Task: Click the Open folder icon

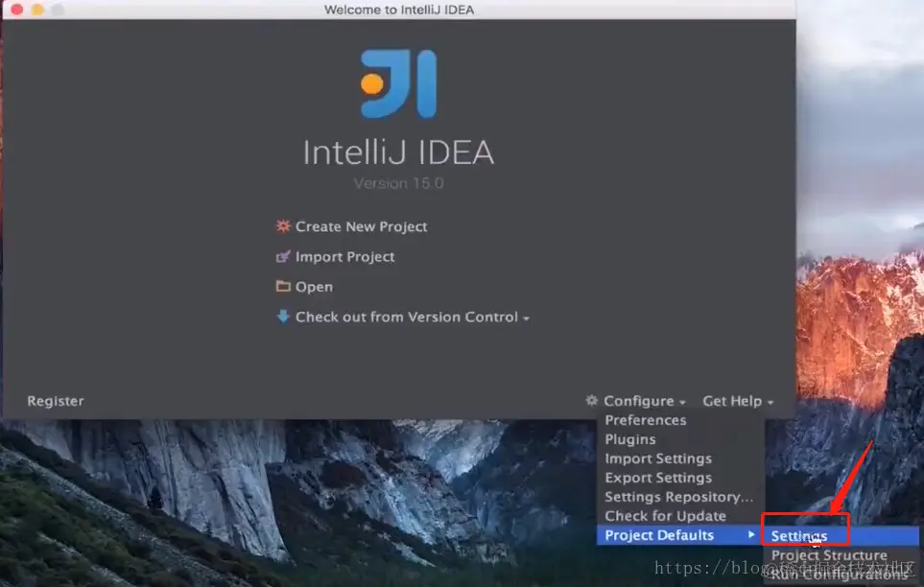Action: [283, 287]
